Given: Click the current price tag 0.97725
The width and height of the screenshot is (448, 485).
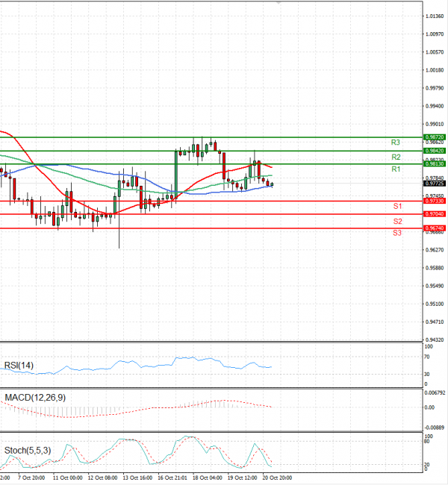Looking at the screenshot, I should click(435, 184).
